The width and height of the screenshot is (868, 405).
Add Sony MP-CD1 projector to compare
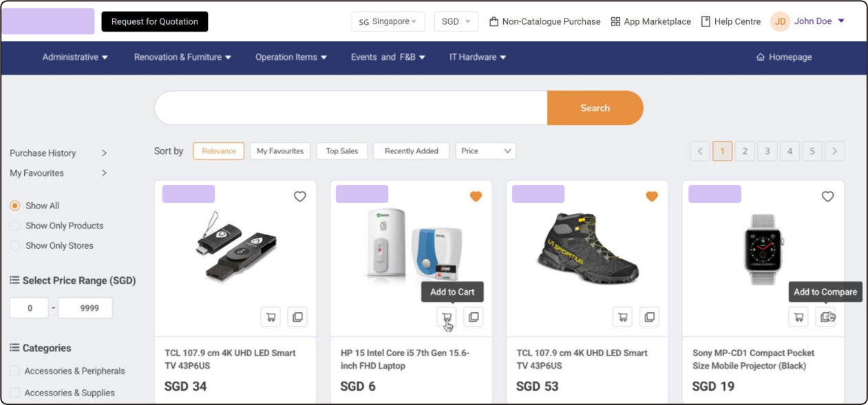point(825,317)
